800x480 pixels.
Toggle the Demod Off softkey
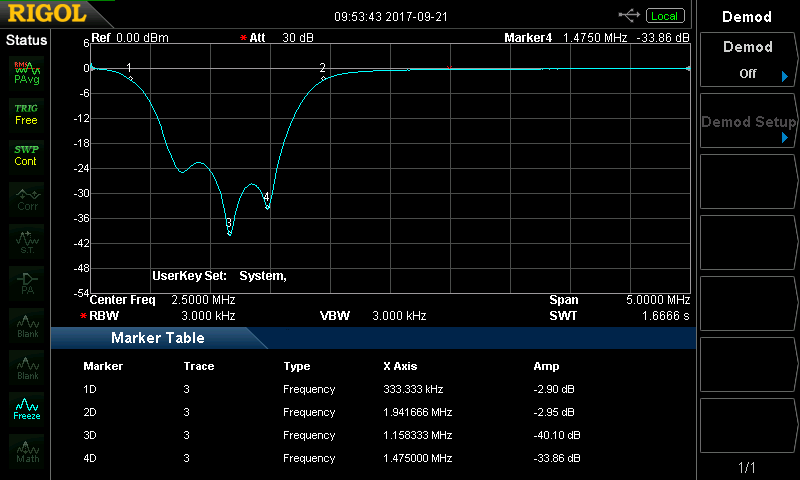pyautogui.click(x=748, y=60)
